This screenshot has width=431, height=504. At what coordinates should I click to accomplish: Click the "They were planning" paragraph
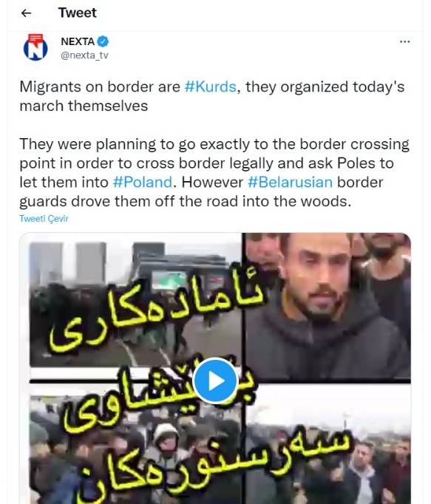click(x=214, y=173)
